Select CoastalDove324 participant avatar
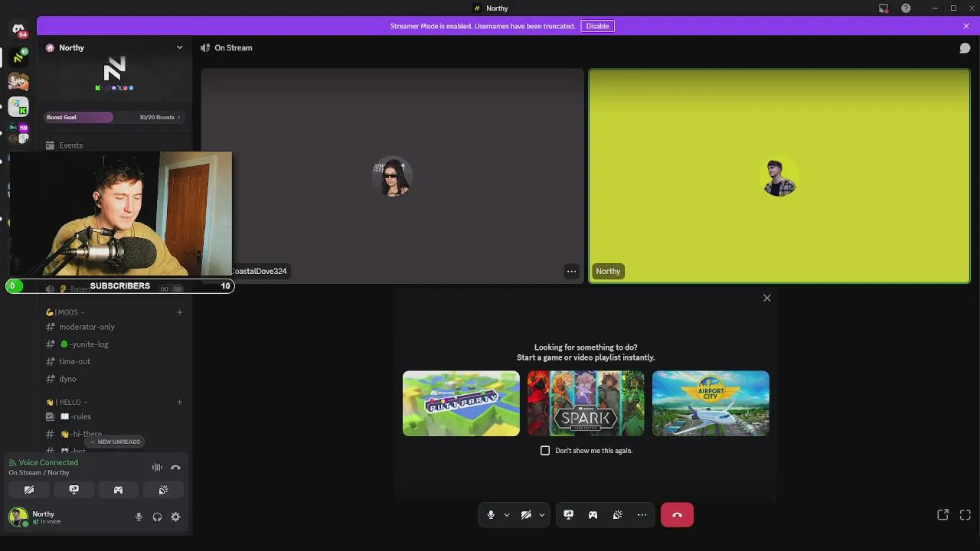 click(x=392, y=177)
